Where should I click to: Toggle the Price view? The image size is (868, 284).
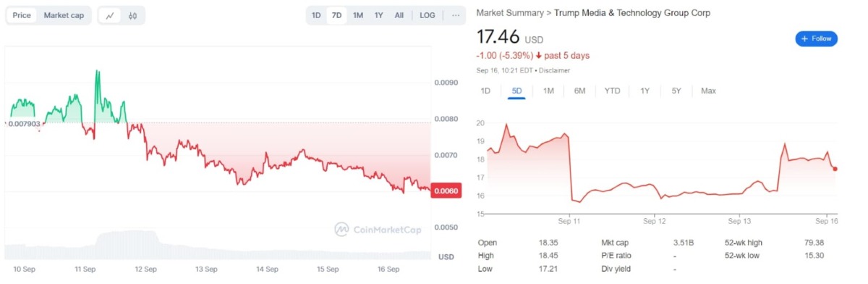(x=22, y=15)
